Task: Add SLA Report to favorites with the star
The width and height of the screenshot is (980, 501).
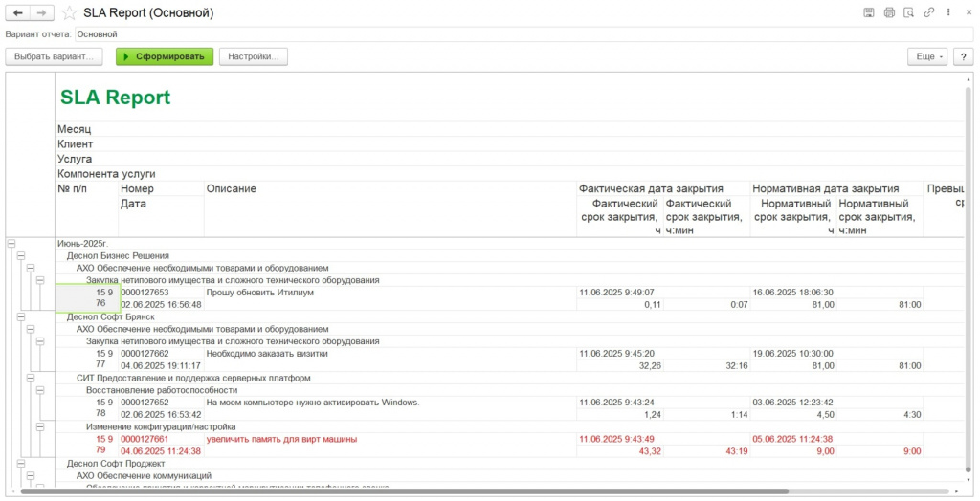Action: click(69, 12)
